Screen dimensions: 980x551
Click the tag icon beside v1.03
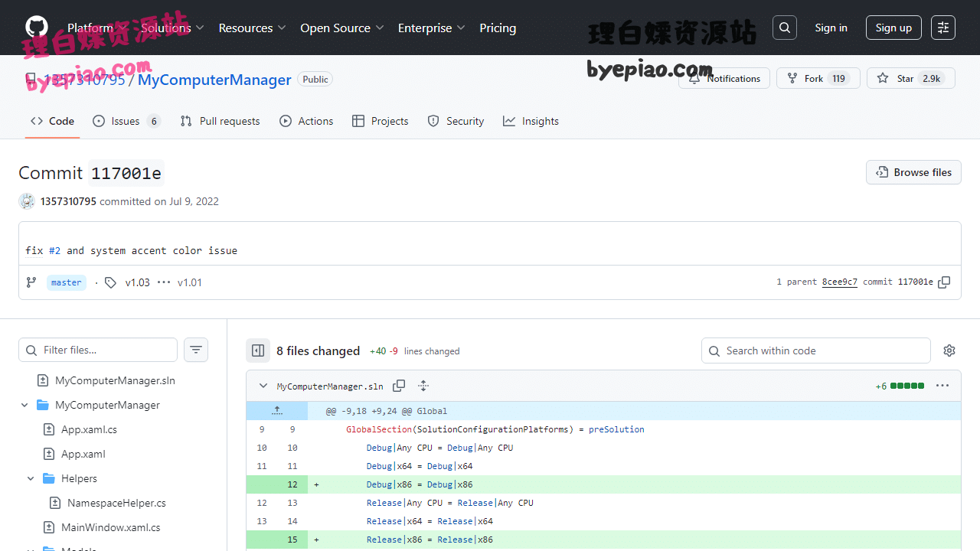pos(111,282)
